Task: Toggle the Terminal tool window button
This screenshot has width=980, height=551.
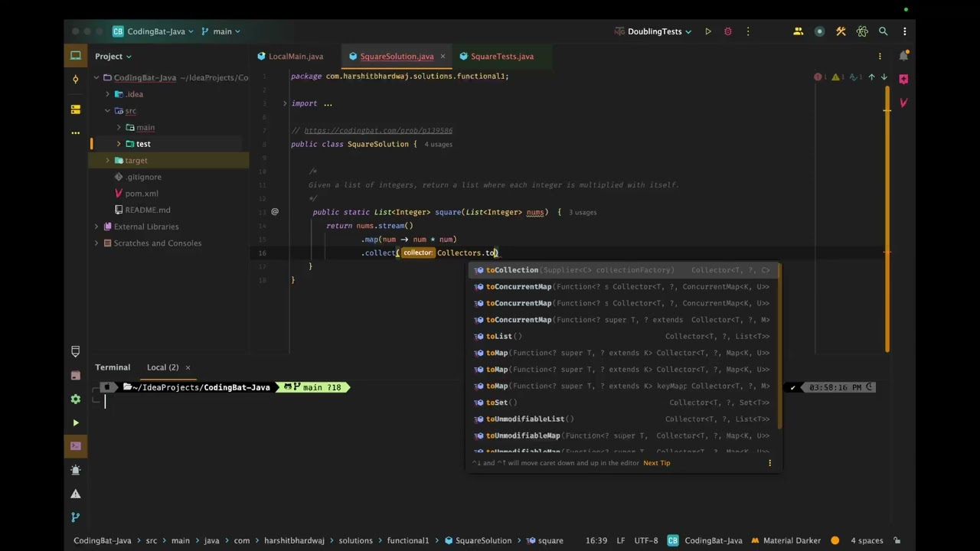Action: click(75, 445)
